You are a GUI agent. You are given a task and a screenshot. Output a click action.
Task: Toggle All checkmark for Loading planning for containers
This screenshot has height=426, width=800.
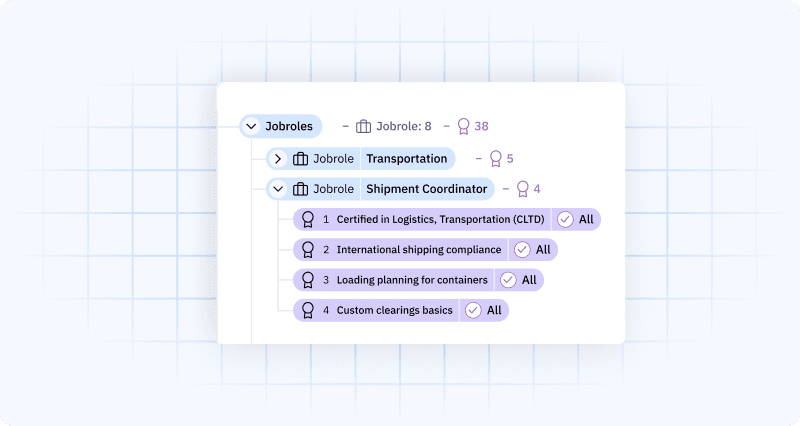click(508, 280)
